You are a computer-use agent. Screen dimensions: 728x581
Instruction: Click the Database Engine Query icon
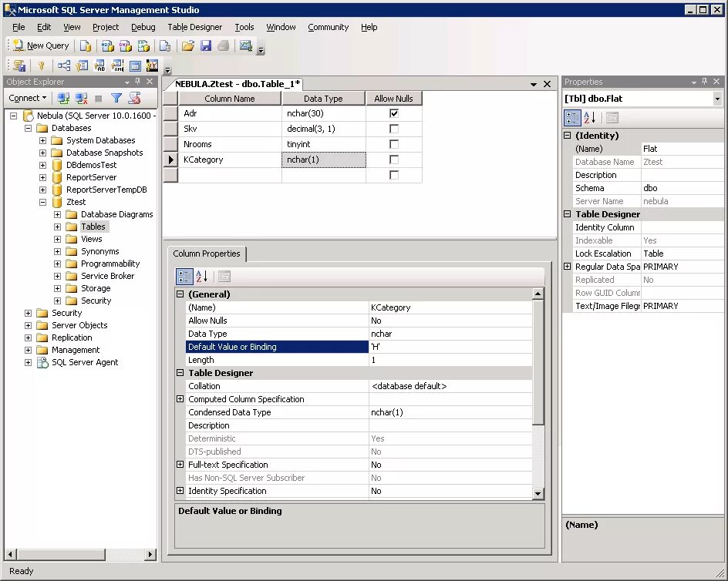pos(86,45)
